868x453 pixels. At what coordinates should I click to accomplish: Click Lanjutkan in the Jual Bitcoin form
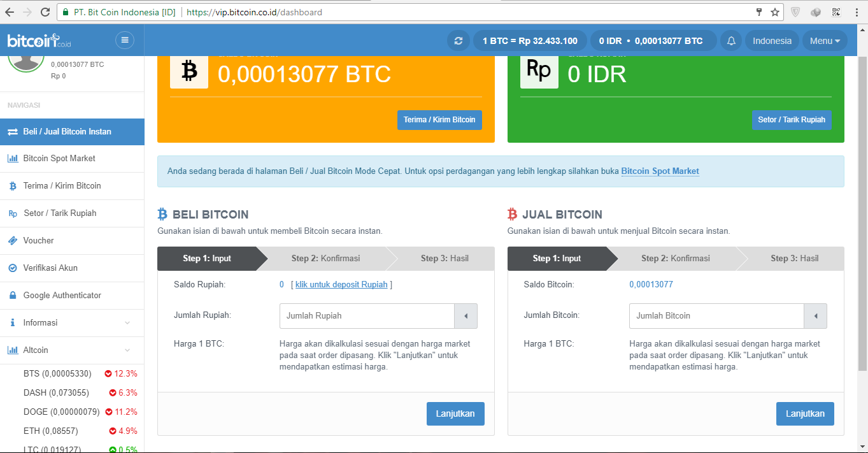click(805, 413)
